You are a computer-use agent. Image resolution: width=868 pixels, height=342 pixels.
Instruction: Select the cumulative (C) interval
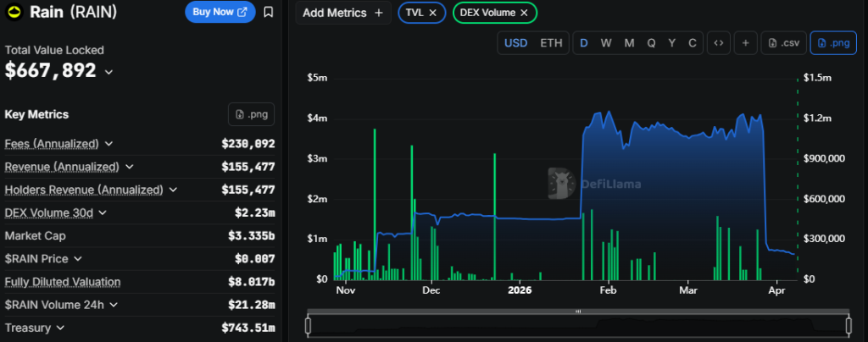tap(692, 43)
